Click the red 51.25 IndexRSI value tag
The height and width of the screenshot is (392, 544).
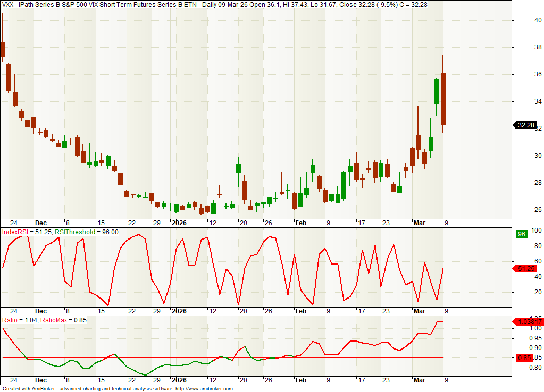[525, 269]
